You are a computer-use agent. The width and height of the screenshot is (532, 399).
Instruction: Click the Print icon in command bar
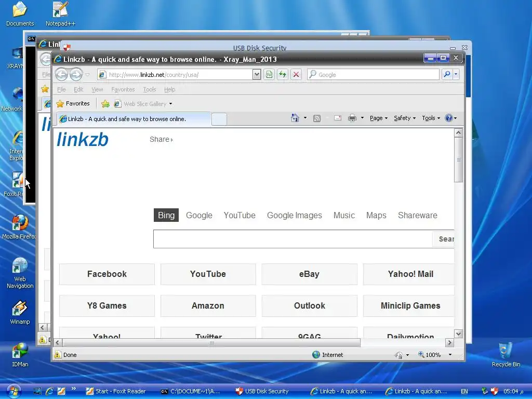(x=352, y=118)
